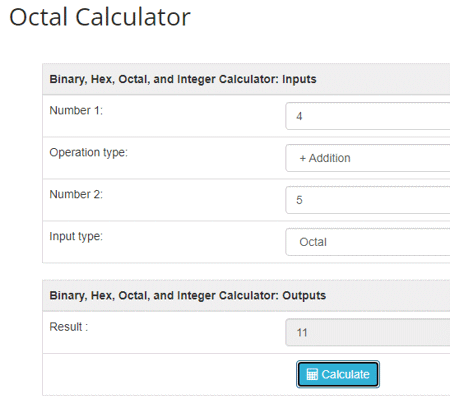Open the Operation type dropdown
This screenshot has width=450, height=408.
368,158
